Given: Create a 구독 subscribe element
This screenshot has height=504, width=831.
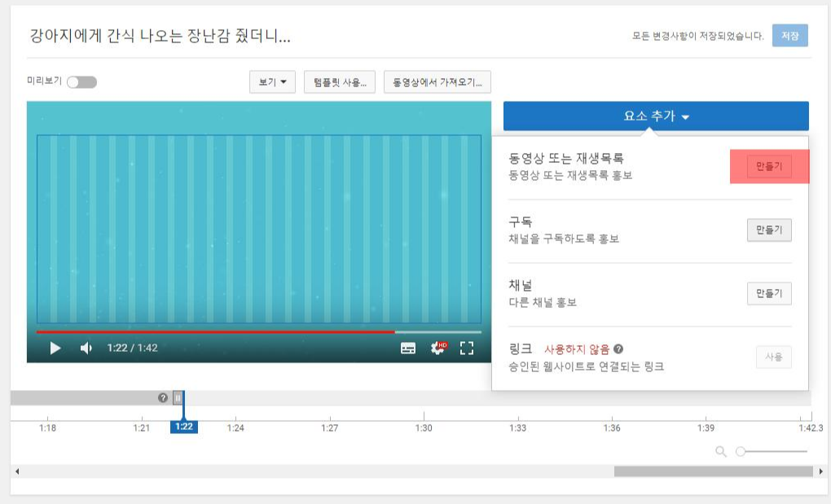Looking at the screenshot, I should tap(769, 230).
